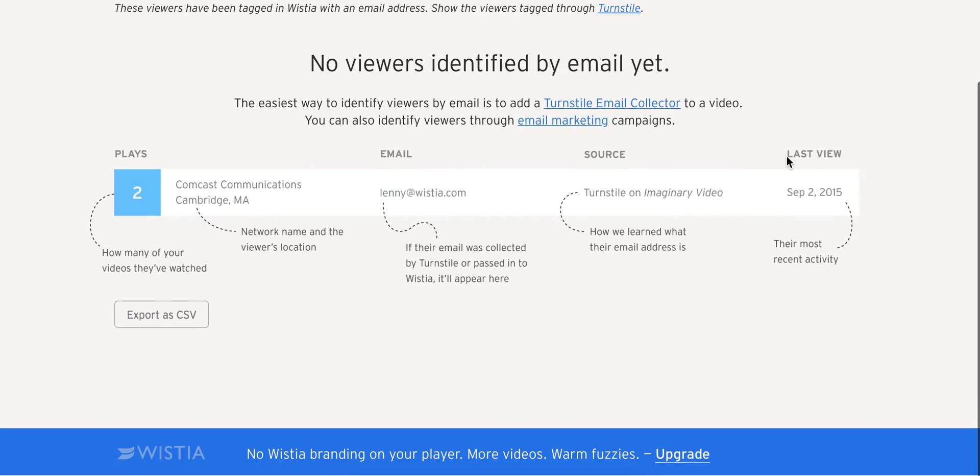The width and height of the screenshot is (980, 476).
Task: Click the Cambridge, MA location text
Action: tap(212, 200)
